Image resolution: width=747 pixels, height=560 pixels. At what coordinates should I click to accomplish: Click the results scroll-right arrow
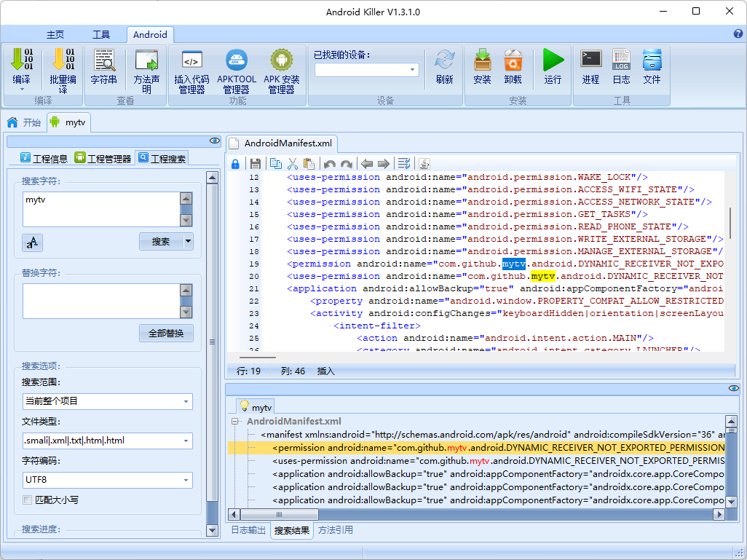click(719, 515)
